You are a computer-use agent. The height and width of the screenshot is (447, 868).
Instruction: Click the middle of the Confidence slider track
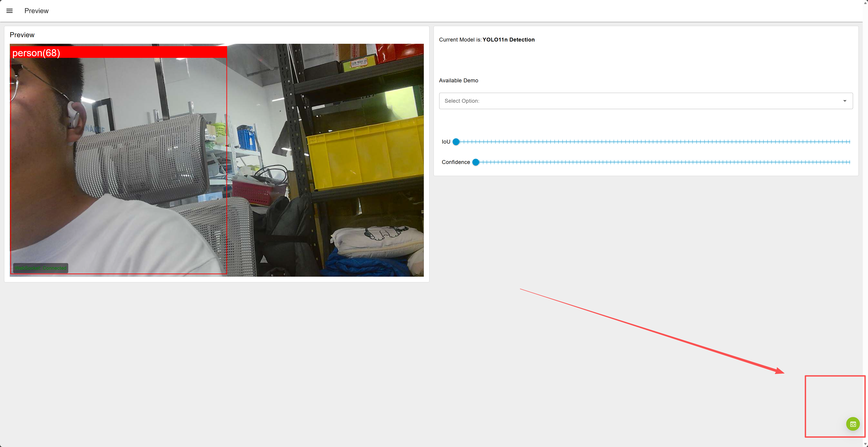[663, 162]
